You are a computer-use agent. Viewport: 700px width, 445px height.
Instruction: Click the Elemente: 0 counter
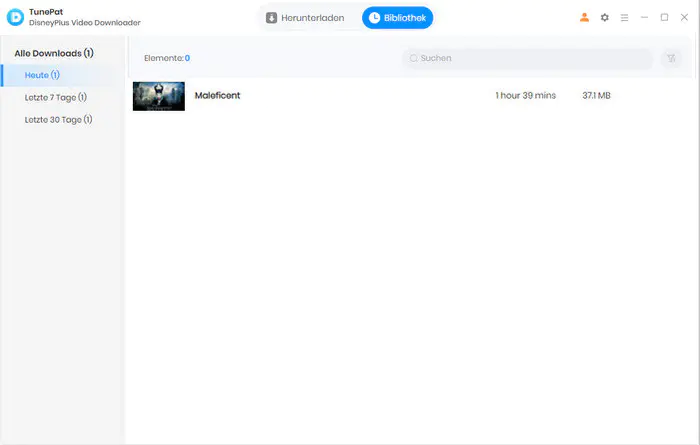point(167,58)
